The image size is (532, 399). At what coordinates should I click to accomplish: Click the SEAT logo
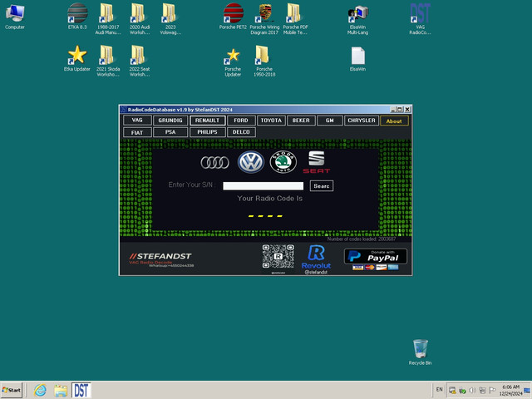click(x=316, y=162)
